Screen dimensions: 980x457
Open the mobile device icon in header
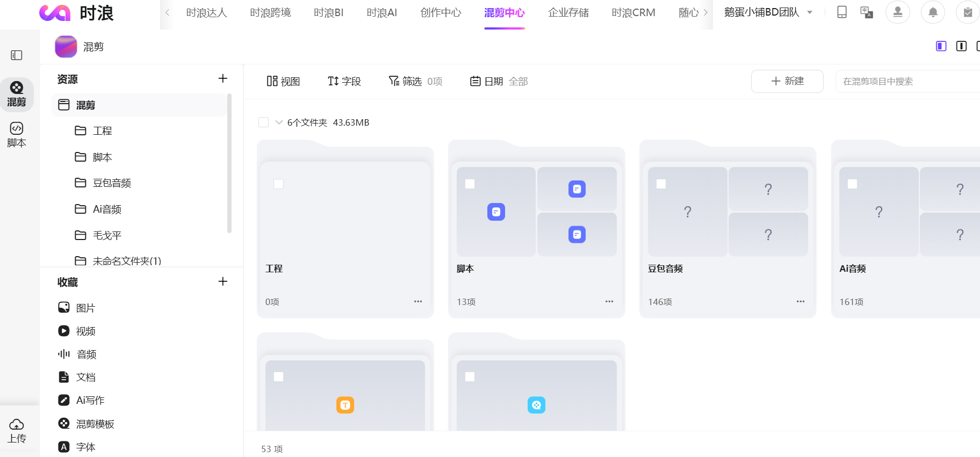(x=842, y=12)
